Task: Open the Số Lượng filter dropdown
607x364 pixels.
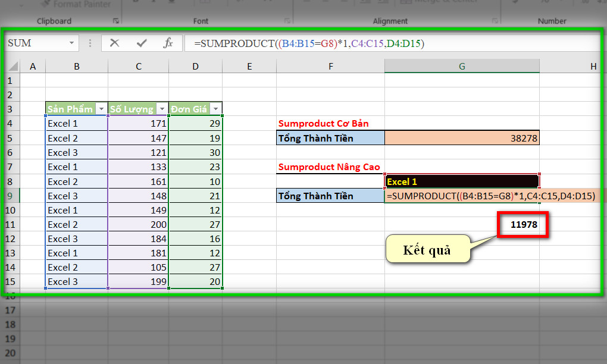Action: tap(162, 109)
